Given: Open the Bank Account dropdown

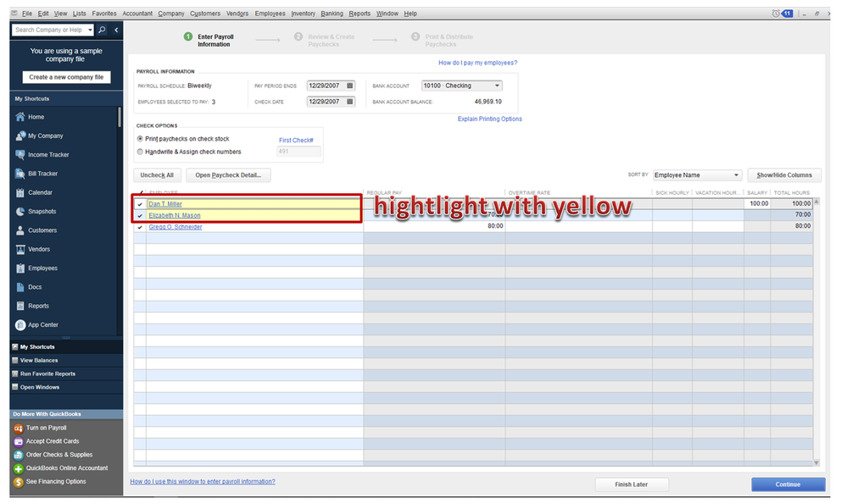Looking at the screenshot, I should (x=497, y=86).
